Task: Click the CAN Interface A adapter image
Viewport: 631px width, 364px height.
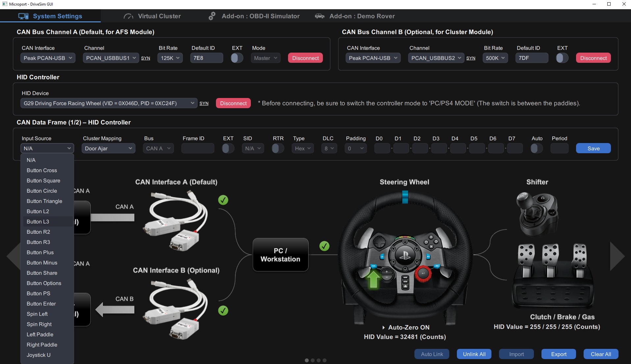Action: click(175, 221)
